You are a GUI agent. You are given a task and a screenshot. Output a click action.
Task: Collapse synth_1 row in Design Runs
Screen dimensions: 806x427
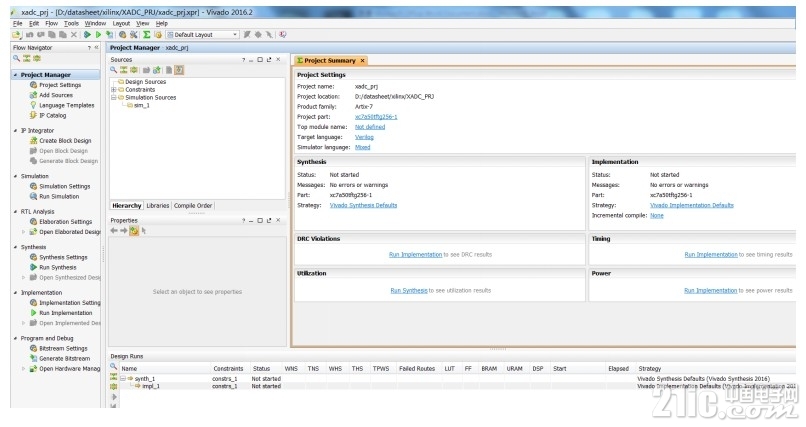tap(123, 378)
